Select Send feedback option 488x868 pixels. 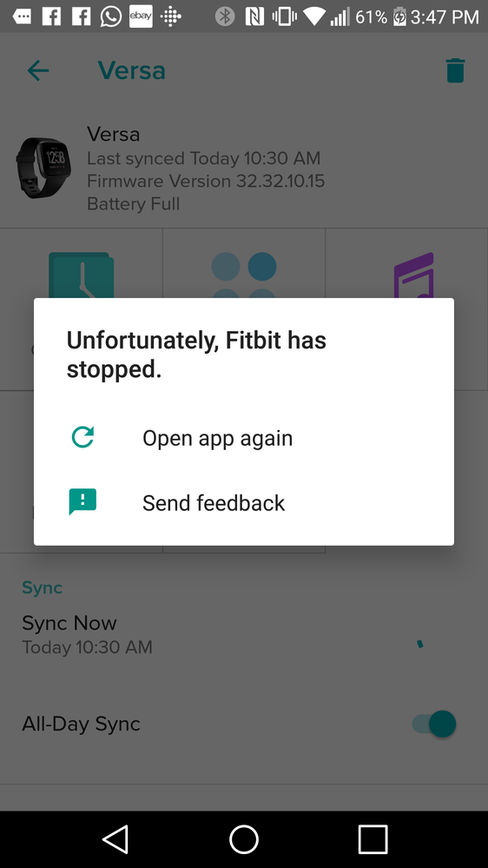[x=243, y=503]
